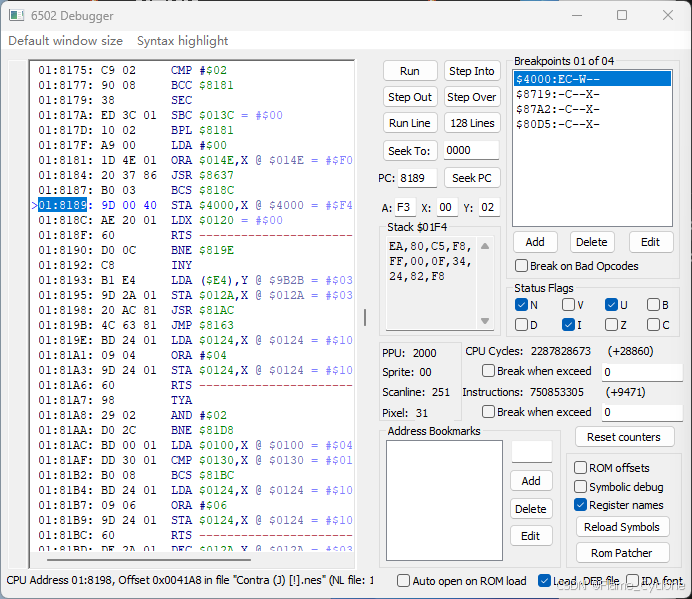
Task: Click the bookmarks Edit button
Action: pyautogui.click(x=531, y=536)
